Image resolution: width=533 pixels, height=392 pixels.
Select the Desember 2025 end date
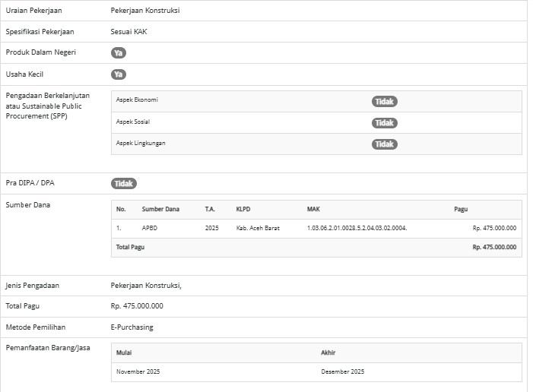tap(342, 371)
